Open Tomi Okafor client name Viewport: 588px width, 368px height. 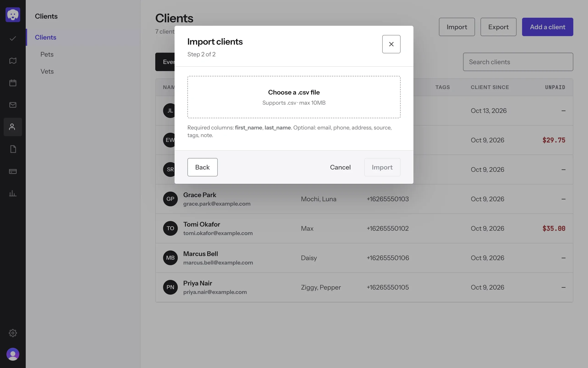[x=201, y=224]
